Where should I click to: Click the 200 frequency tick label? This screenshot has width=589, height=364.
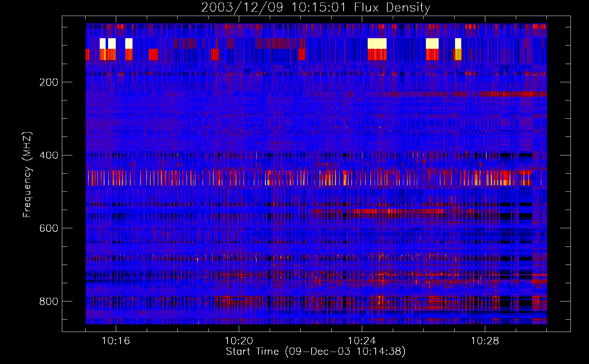click(49, 82)
